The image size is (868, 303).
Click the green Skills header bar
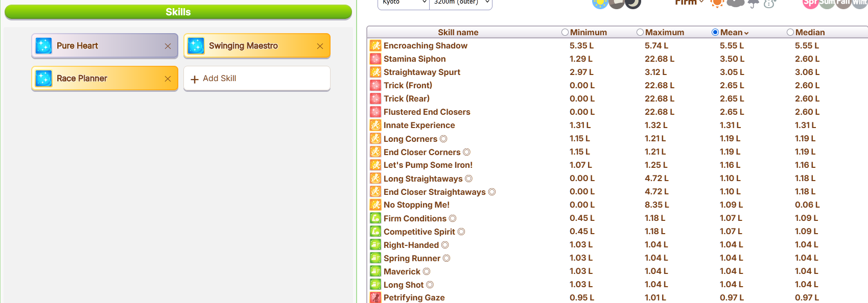[178, 12]
